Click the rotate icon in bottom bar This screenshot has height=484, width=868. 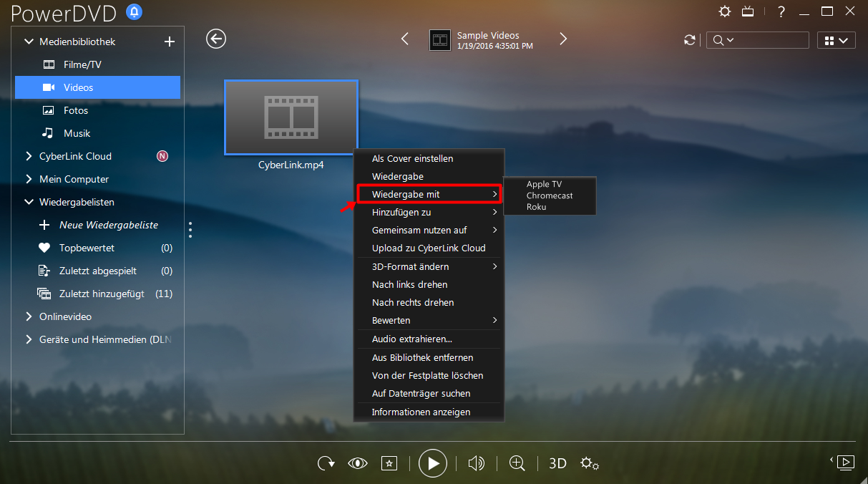point(326,463)
